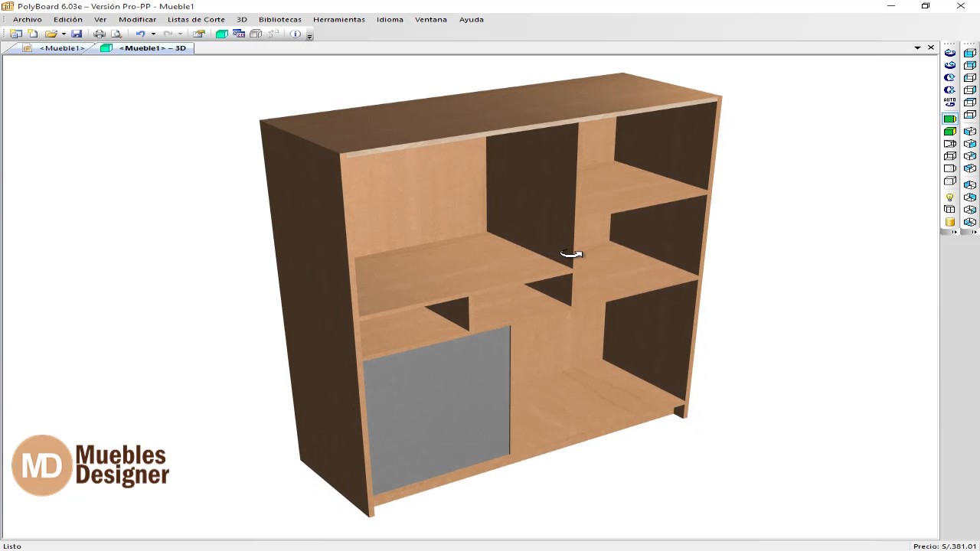This screenshot has height=551, width=980.
Task: Click the view cube icon beside the yellow cylinder
Action: (969, 221)
